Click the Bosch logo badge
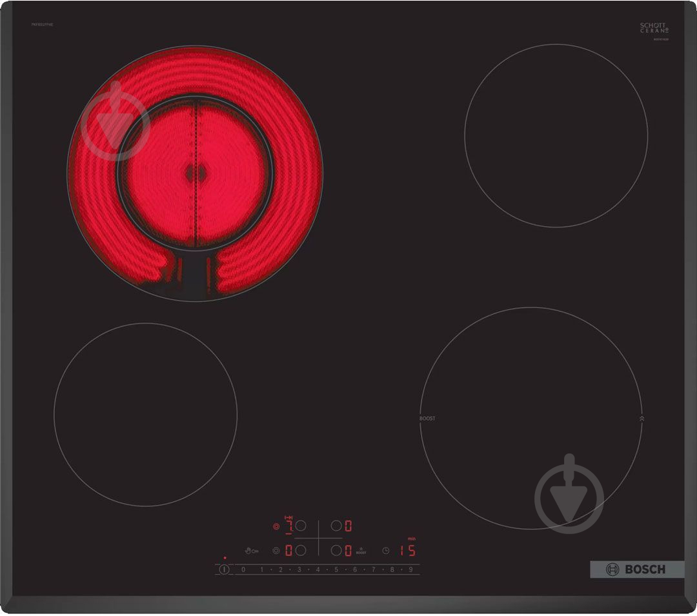The height and width of the screenshot is (616, 697). click(636, 569)
